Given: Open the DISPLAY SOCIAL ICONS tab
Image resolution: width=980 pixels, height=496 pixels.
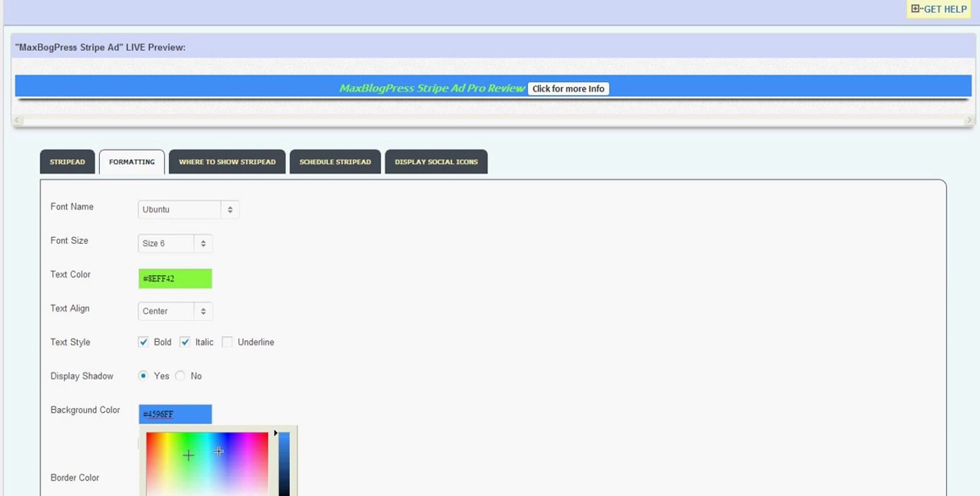Looking at the screenshot, I should tap(436, 162).
